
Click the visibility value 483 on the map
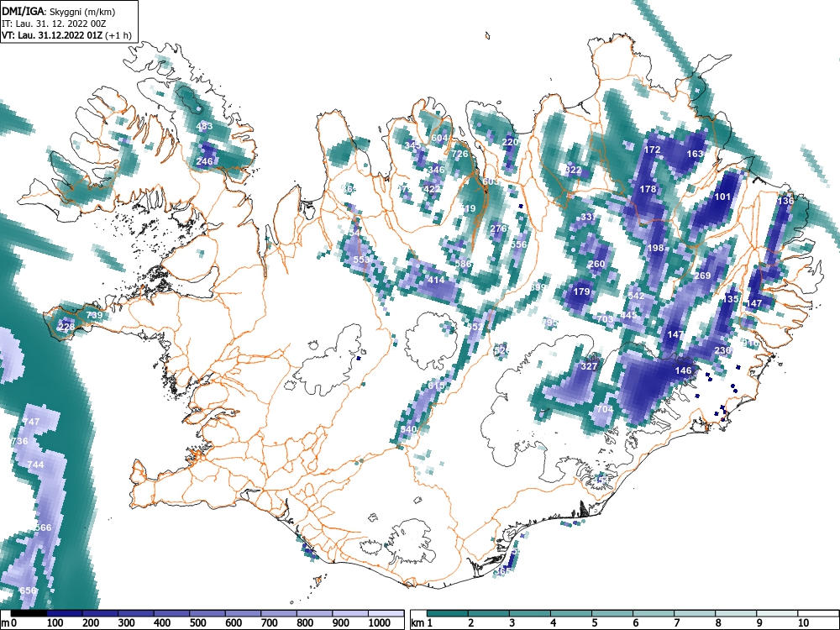[205, 127]
